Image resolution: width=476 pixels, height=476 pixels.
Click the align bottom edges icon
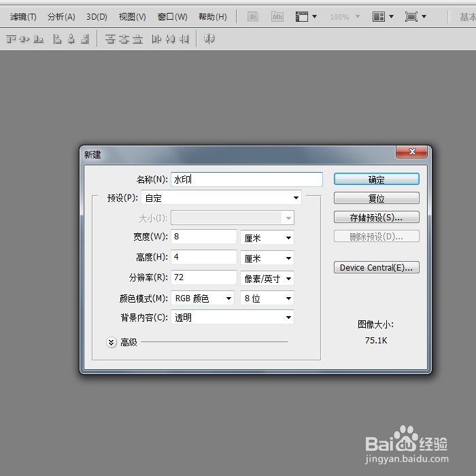(x=38, y=39)
